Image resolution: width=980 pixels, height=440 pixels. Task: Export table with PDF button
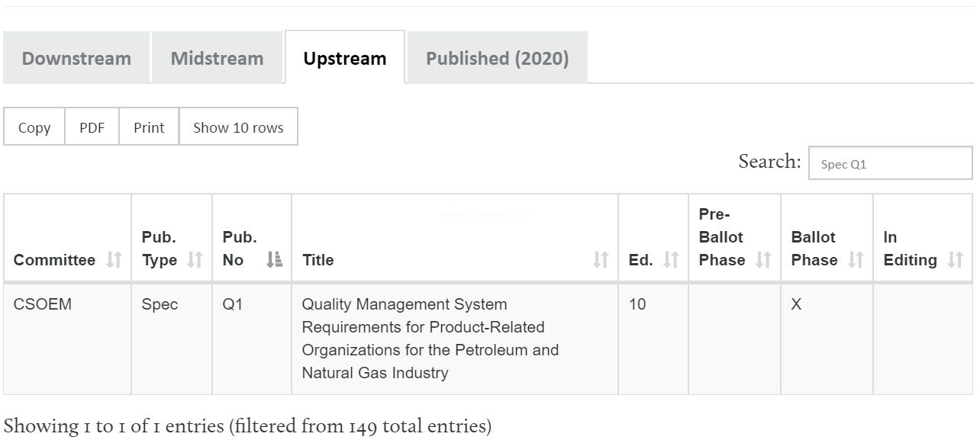(92, 127)
